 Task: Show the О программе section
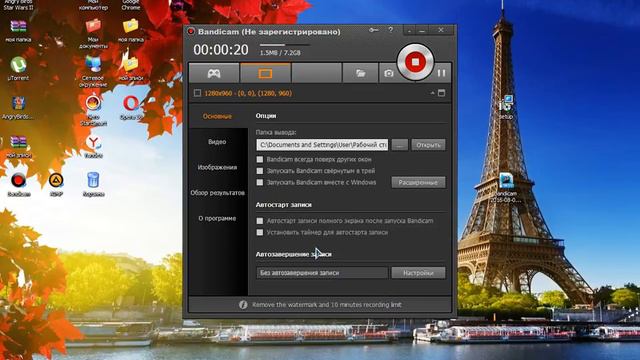point(217,218)
